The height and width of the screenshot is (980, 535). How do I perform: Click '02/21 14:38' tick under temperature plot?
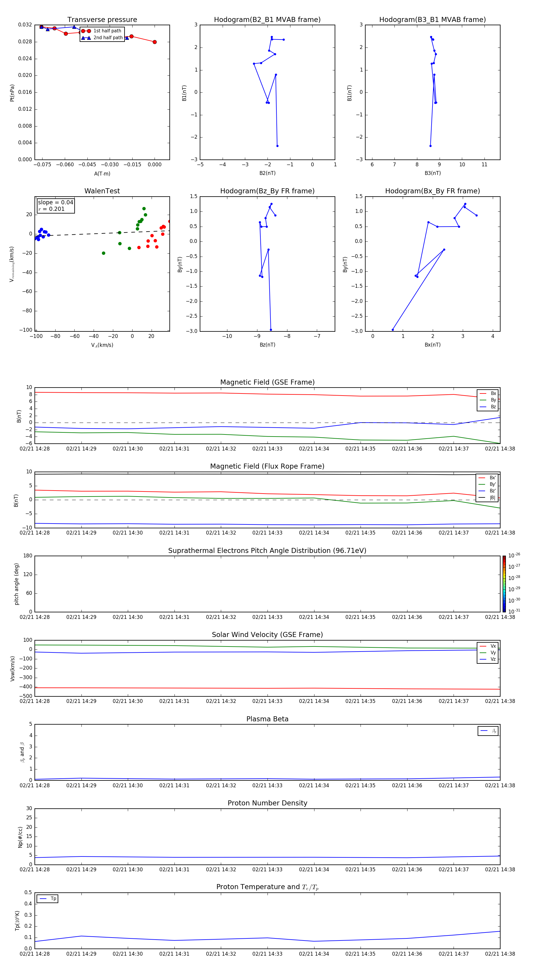[x=500, y=954]
